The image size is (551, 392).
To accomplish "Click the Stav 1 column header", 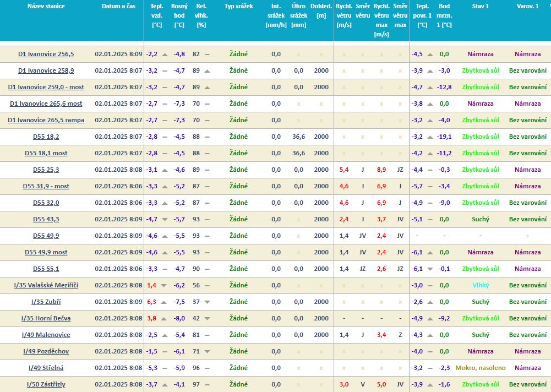I will click(x=480, y=6).
